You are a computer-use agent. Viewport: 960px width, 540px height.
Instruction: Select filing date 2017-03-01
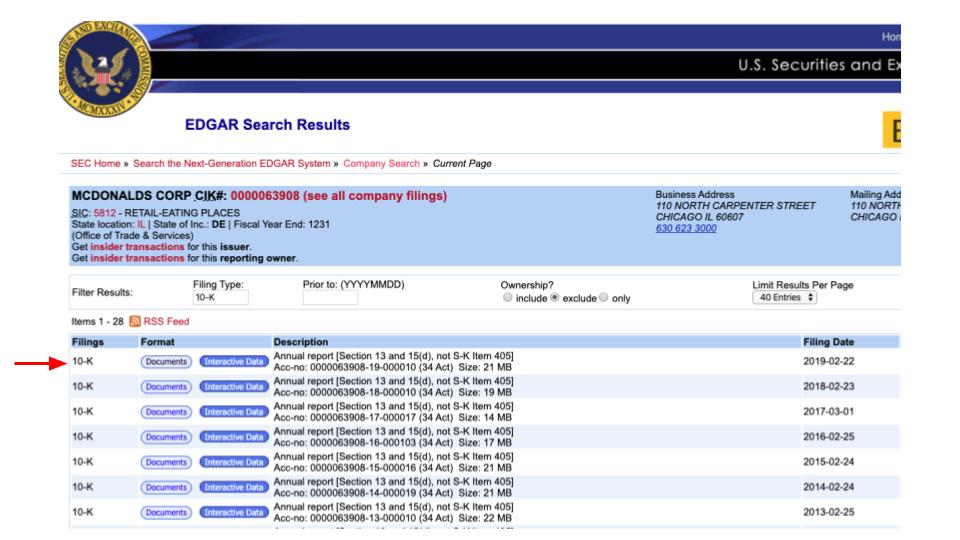[828, 411]
